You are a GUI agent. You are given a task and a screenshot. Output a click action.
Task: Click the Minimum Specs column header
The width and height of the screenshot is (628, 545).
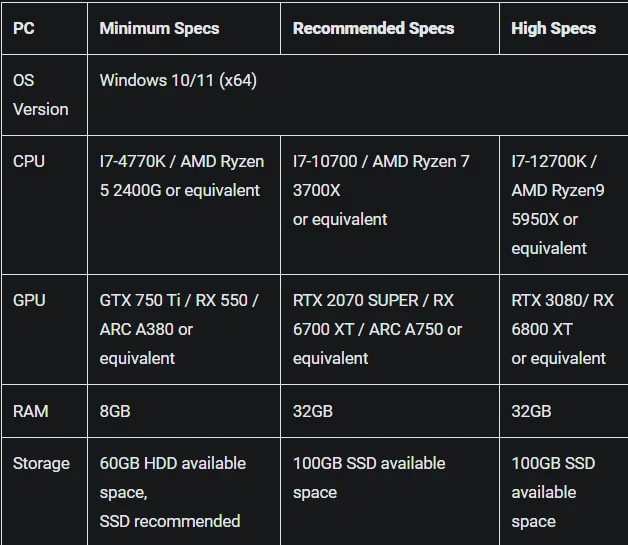coord(184,28)
